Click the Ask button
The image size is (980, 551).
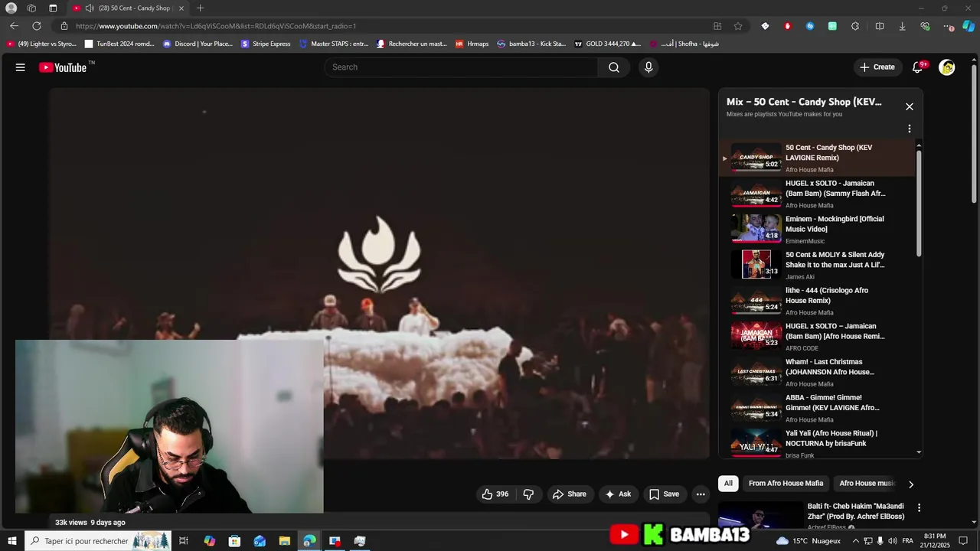click(619, 494)
